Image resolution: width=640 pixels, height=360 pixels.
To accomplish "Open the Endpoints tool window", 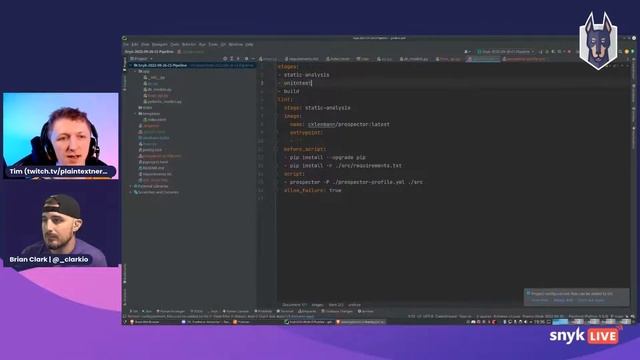I will pos(307,311).
